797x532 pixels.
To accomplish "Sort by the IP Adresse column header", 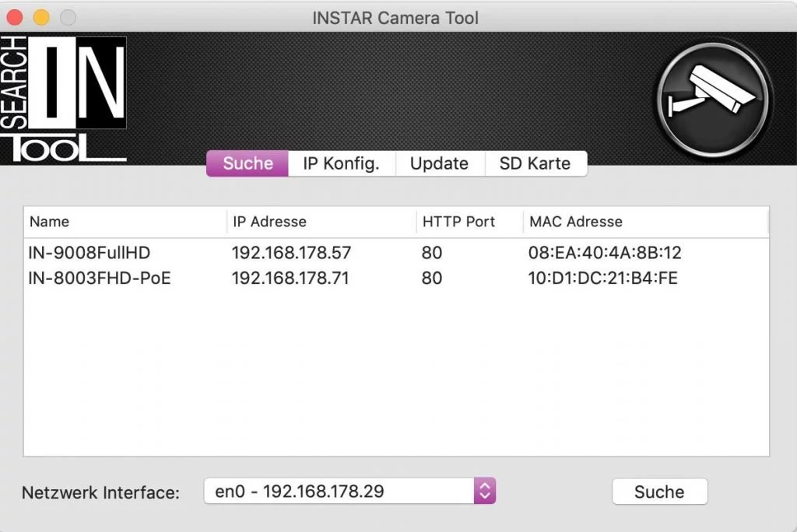I will pos(321,222).
